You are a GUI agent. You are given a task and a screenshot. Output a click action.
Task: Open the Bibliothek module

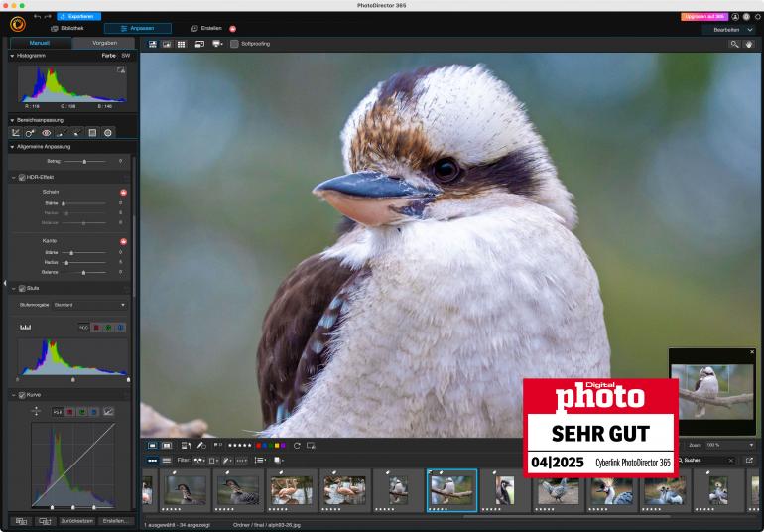click(x=67, y=28)
